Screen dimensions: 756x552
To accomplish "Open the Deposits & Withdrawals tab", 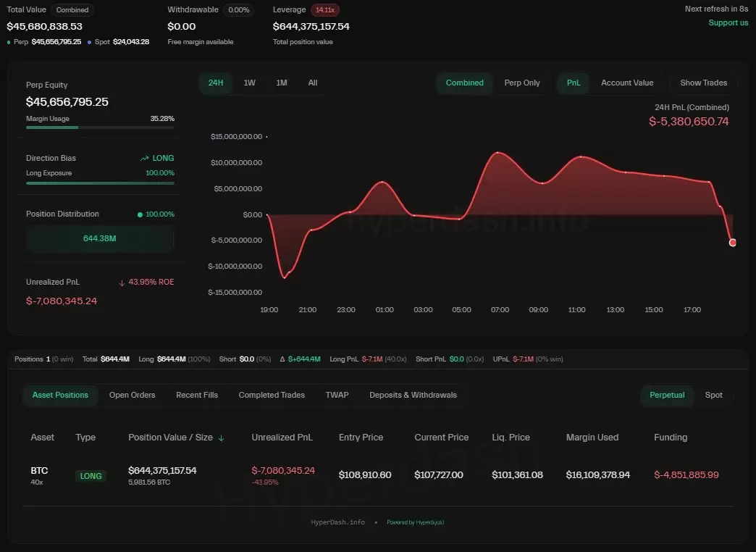I will [x=413, y=396].
